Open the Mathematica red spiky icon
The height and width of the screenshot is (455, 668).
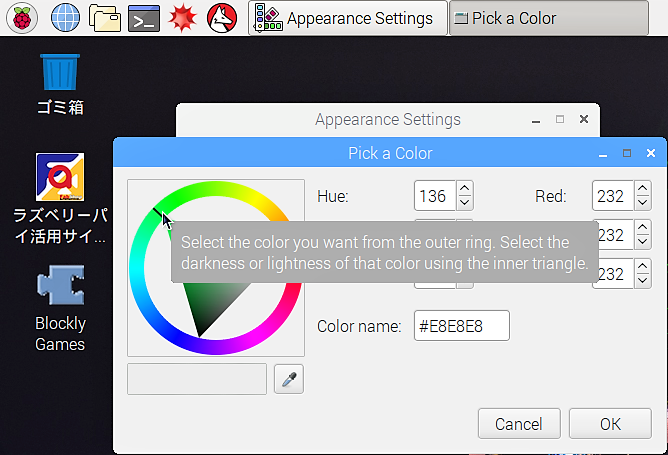[183, 18]
